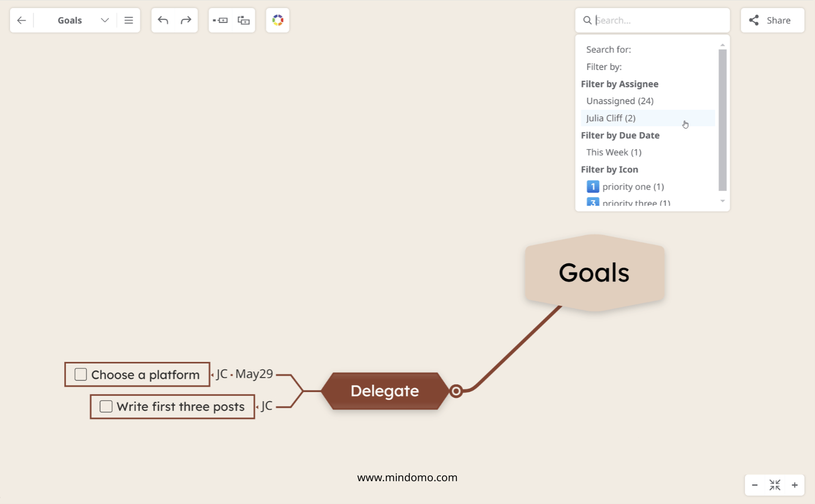The width and height of the screenshot is (815, 504).
Task: Click the search magnifier icon
Action: pos(587,20)
